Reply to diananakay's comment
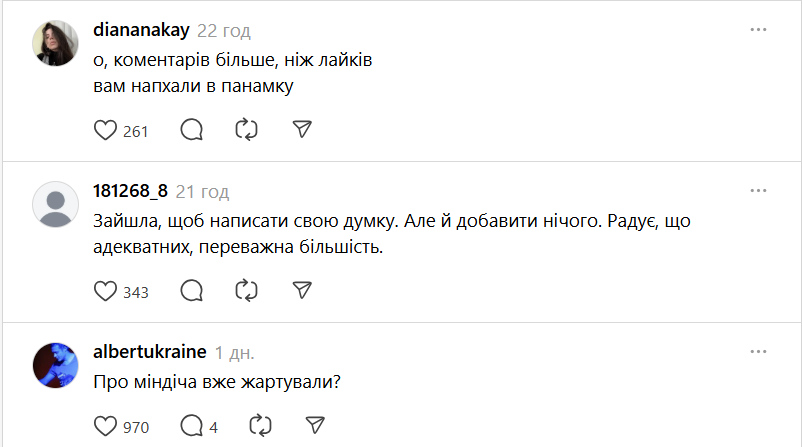Screen dimensions: 802x447 (x=192, y=129)
